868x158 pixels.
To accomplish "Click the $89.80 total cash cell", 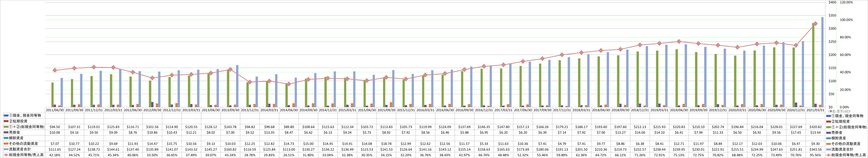I will (x=289, y=127).
